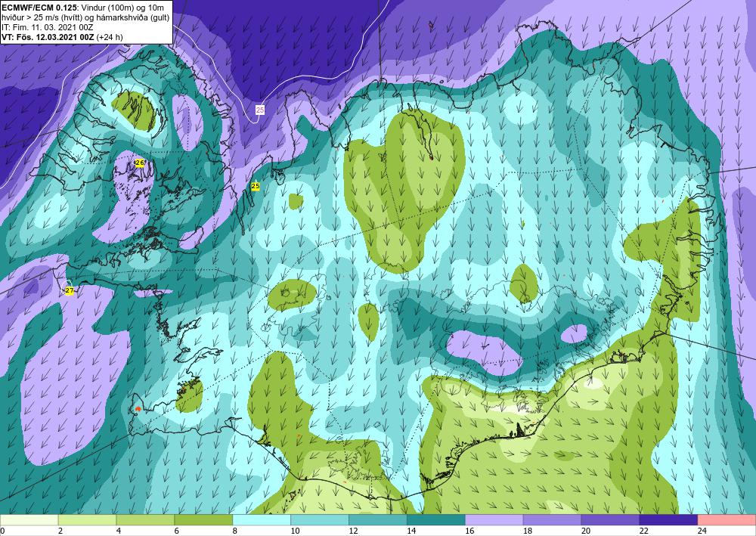Click the legend scale value 12
Screen dimensions: 756x536
353,531
